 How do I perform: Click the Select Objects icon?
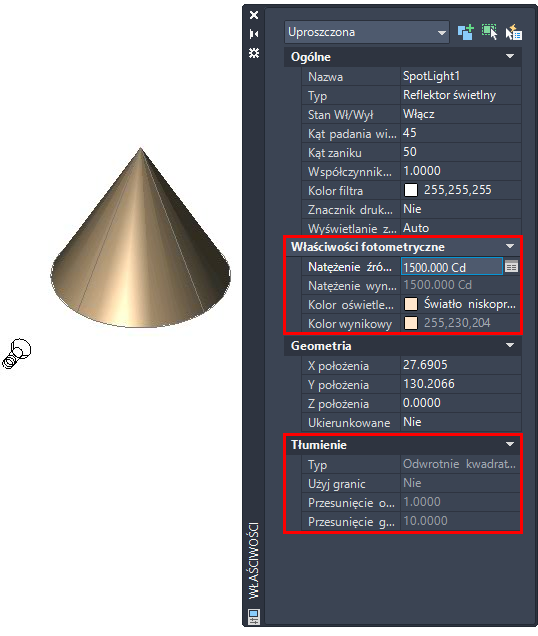click(489, 32)
